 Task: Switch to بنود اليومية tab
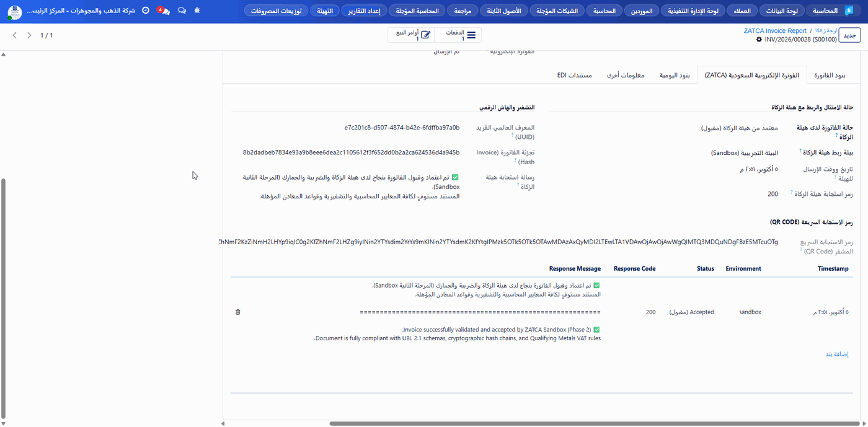[x=675, y=75]
